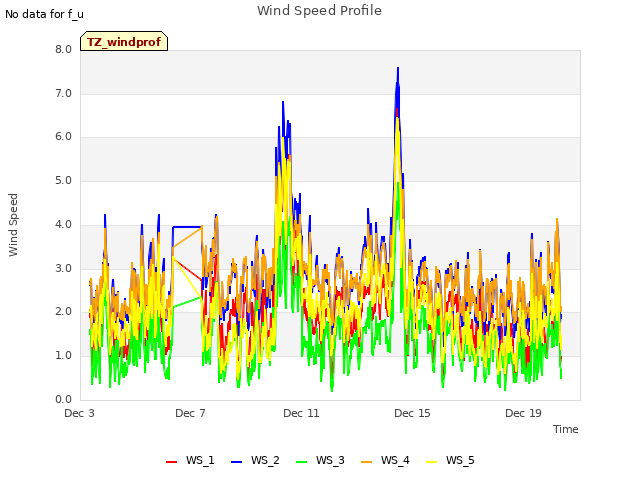Click the highest blue peak near Dec 15

pos(398,69)
